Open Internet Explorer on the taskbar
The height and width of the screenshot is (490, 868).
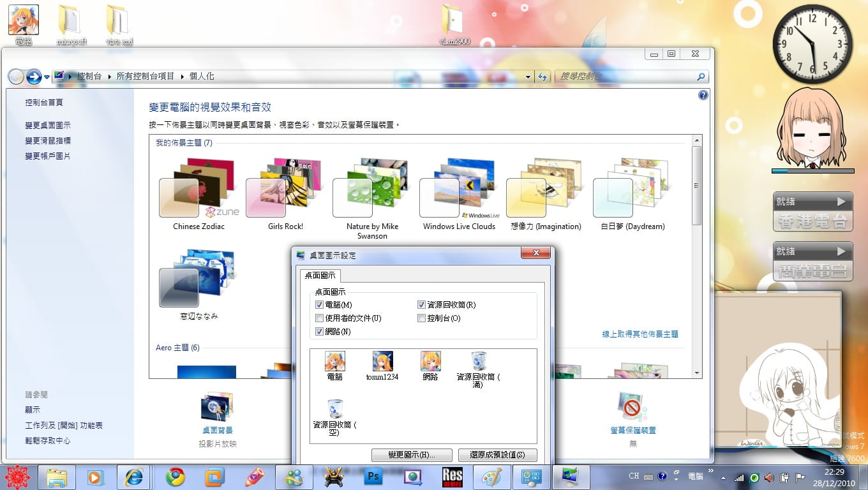pos(134,477)
